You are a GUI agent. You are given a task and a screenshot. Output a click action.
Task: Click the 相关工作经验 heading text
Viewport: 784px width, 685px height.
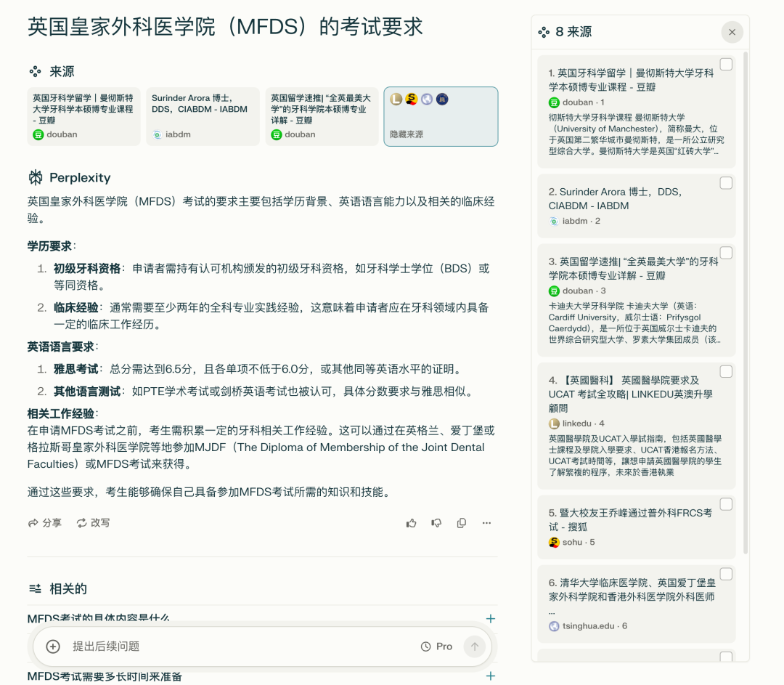click(60, 414)
